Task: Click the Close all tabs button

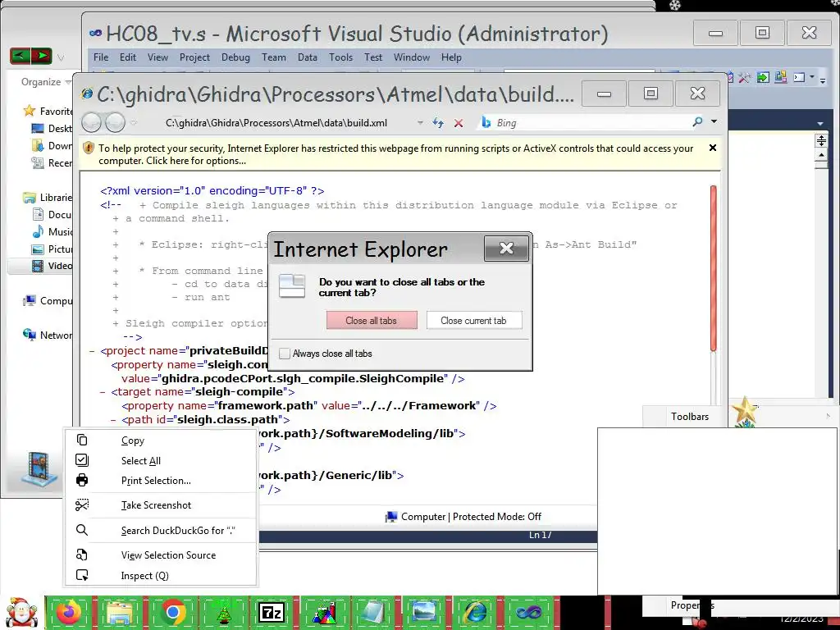Action: click(x=372, y=321)
